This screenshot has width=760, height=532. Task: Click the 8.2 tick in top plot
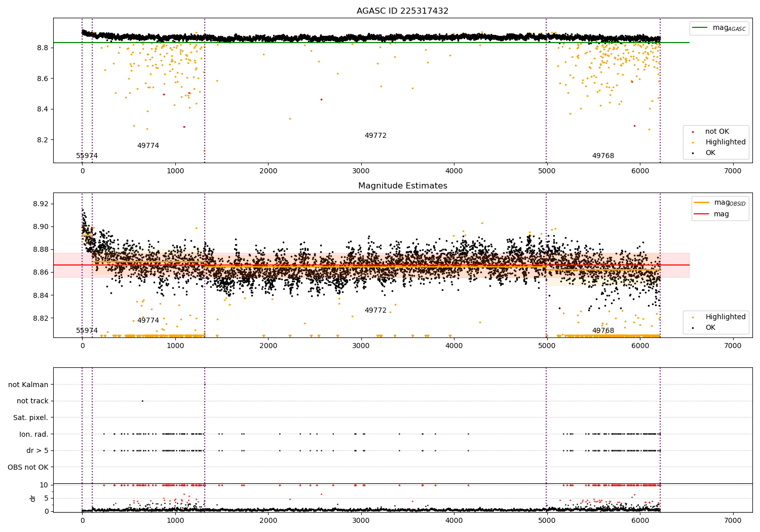[43, 140]
